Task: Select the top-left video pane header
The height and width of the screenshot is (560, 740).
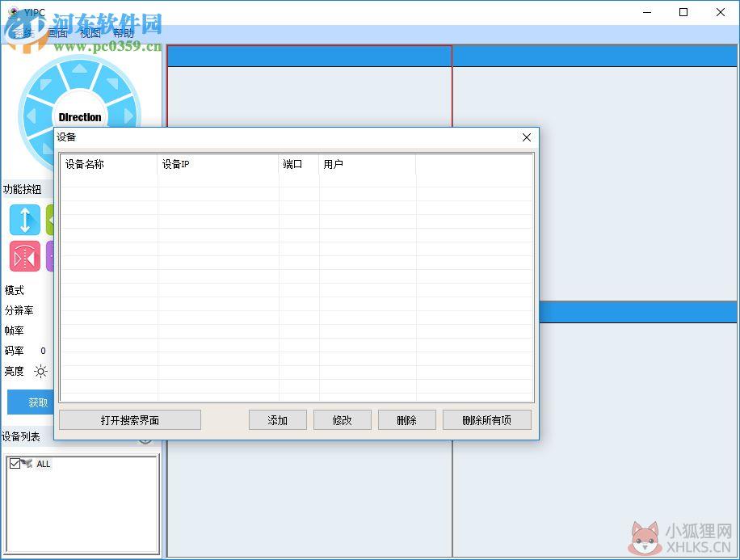Action: pyautogui.click(x=309, y=57)
